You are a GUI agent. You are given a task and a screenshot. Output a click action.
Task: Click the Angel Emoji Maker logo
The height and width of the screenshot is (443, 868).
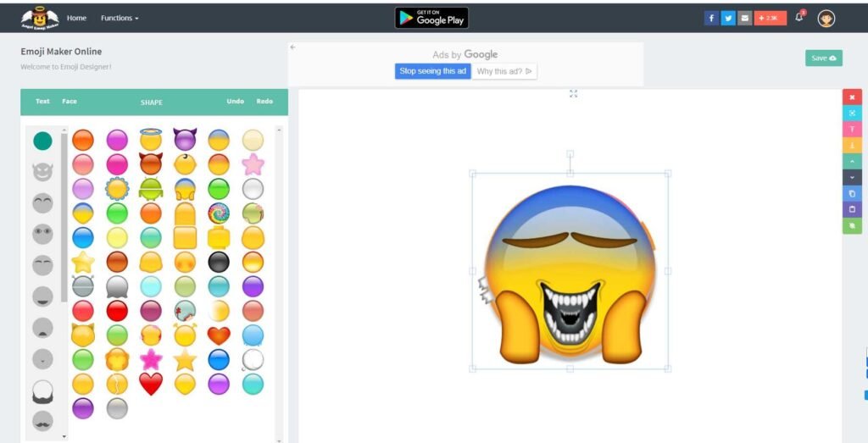(x=40, y=18)
